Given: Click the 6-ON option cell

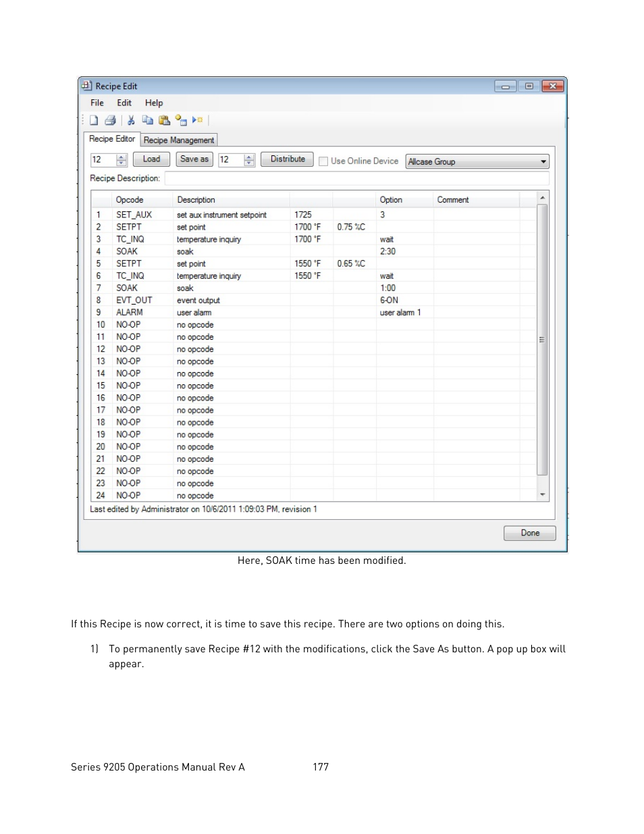Looking at the screenshot, I should [x=389, y=300].
